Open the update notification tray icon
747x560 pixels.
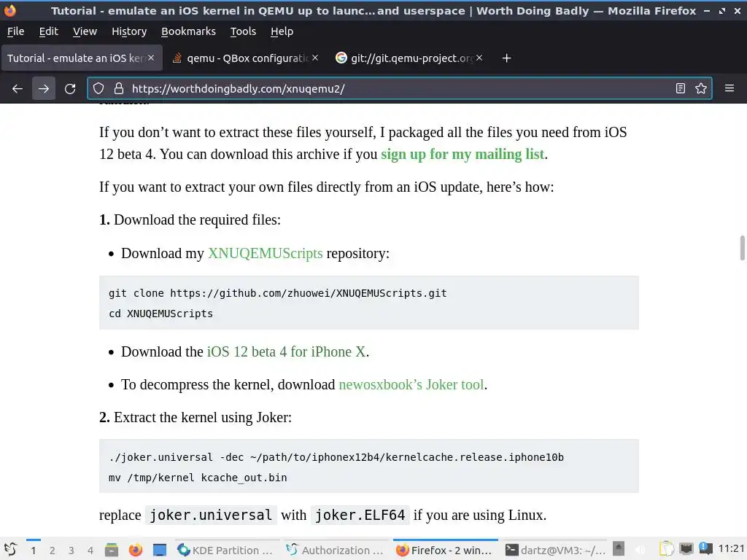pos(705,549)
